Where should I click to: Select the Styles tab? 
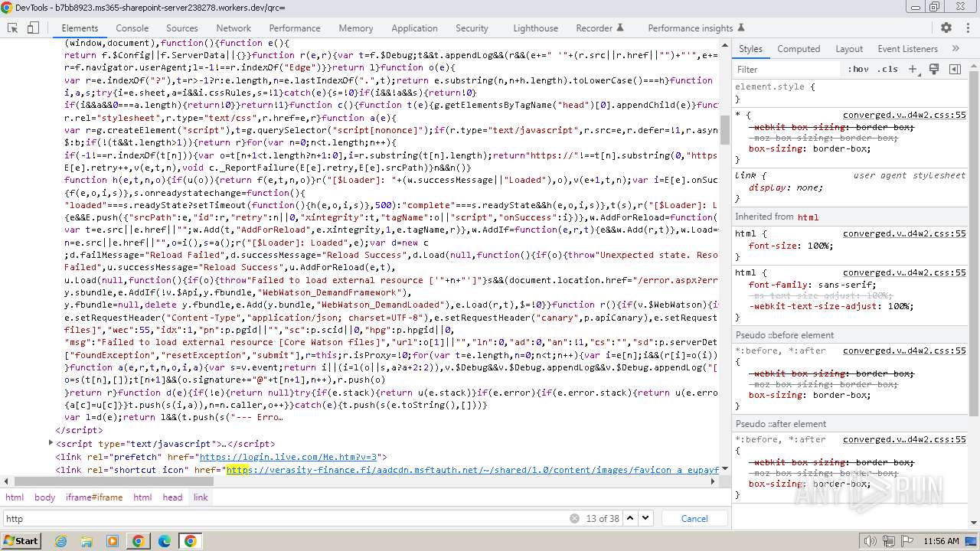(x=750, y=48)
